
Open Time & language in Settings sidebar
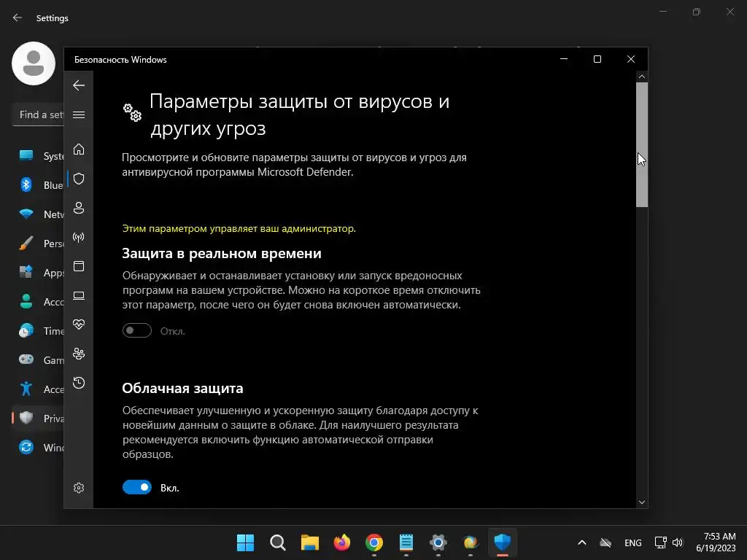click(x=38, y=331)
